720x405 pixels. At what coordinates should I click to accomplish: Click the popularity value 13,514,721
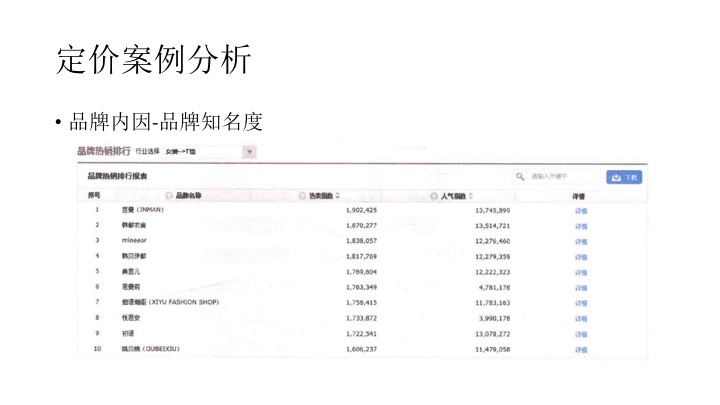492,226
